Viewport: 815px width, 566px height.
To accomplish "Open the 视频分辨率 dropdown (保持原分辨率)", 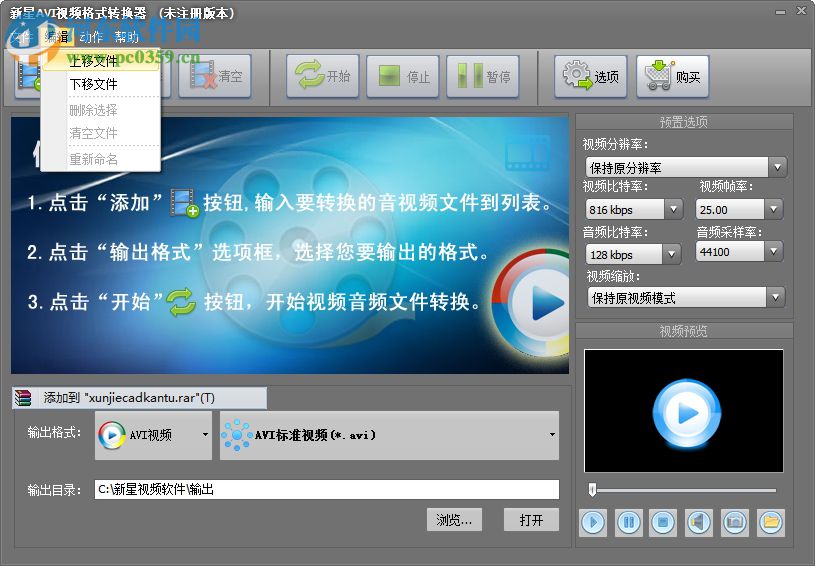I will click(x=686, y=168).
